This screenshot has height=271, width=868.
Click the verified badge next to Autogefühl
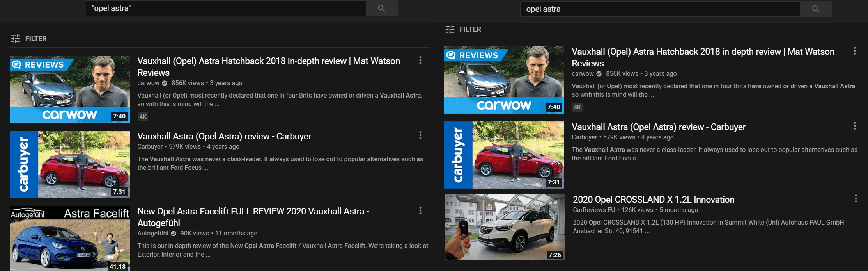[173, 234]
